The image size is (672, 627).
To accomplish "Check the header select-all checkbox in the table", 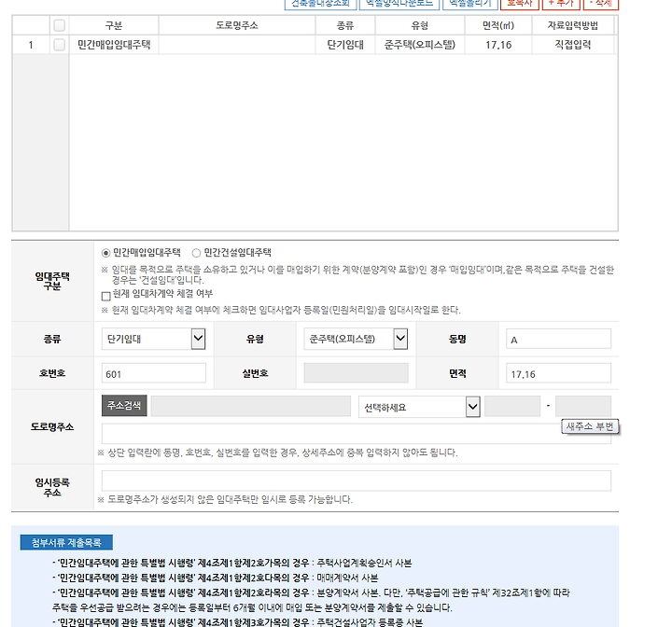I will [x=59, y=25].
